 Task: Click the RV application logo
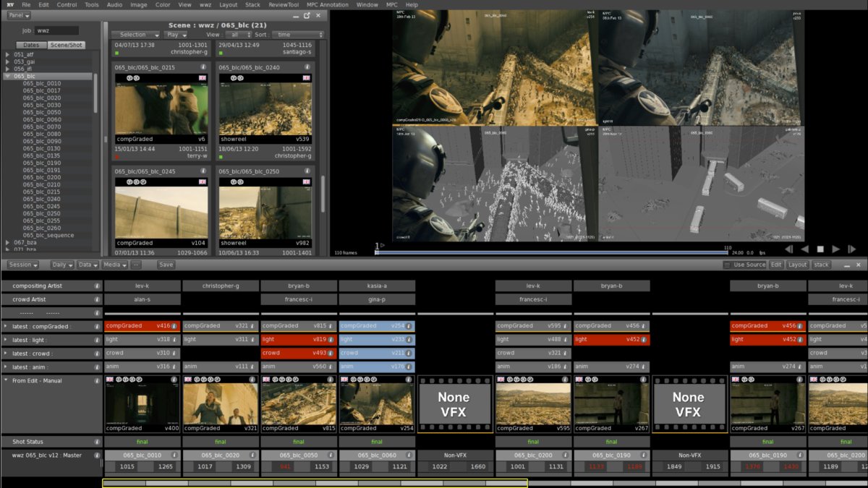(x=9, y=4)
